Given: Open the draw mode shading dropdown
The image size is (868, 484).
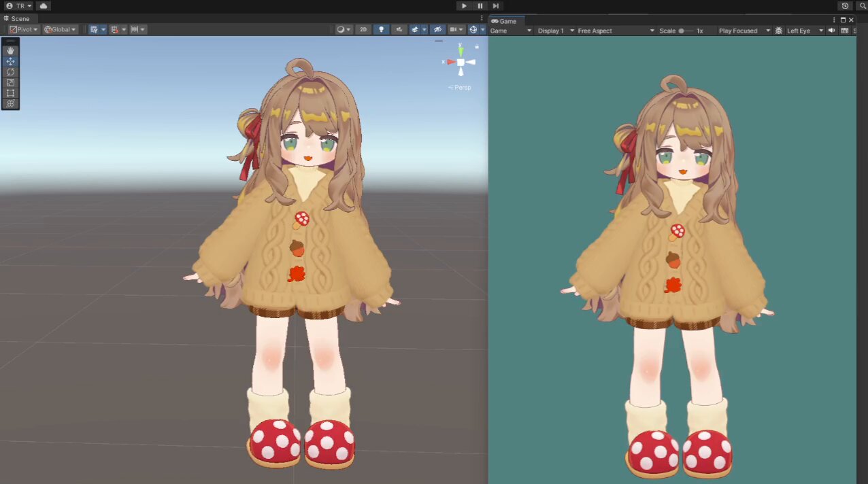Looking at the screenshot, I should [344, 30].
